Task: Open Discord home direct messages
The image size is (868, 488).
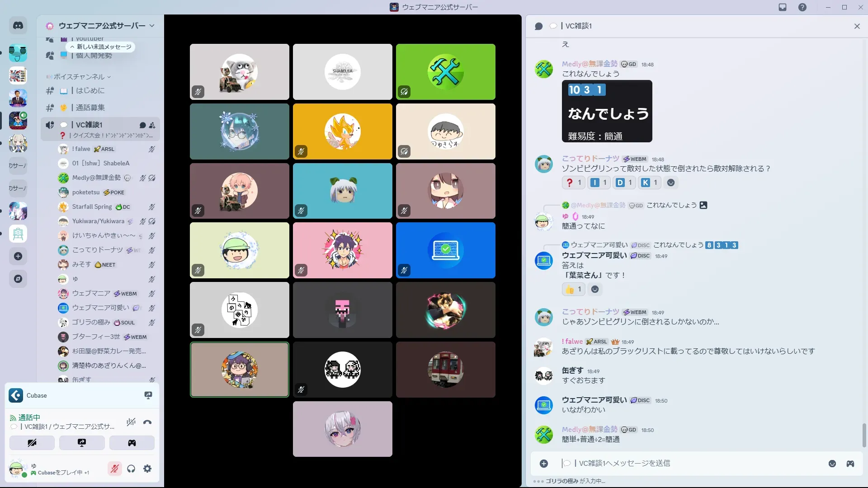Action: pos(18,26)
